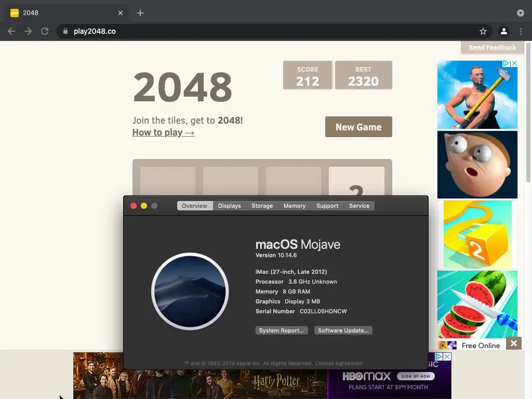The width and height of the screenshot is (532, 399).
Task: Open the How to play link
Action: 163,132
